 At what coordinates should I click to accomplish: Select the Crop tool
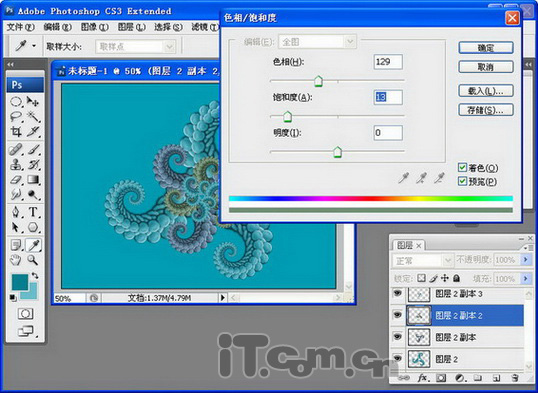click(x=16, y=131)
